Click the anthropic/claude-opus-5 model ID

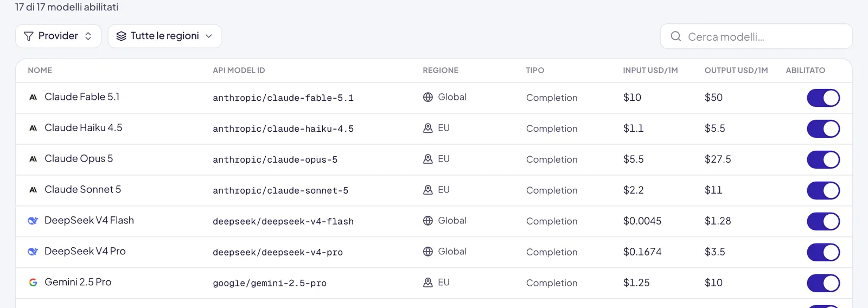coord(275,160)
